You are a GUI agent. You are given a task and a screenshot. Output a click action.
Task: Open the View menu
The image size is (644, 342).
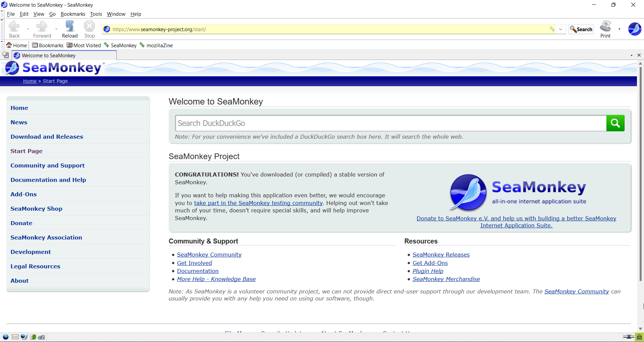[x=39, y=14]
